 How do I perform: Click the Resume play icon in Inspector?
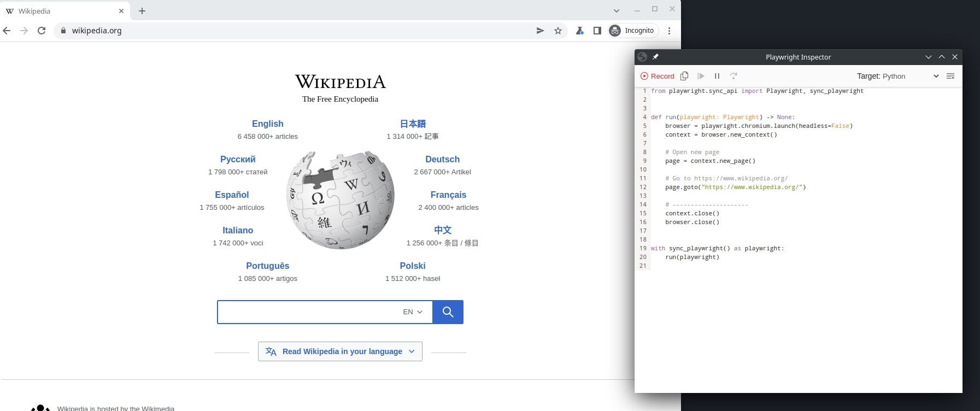click(701, 76)
